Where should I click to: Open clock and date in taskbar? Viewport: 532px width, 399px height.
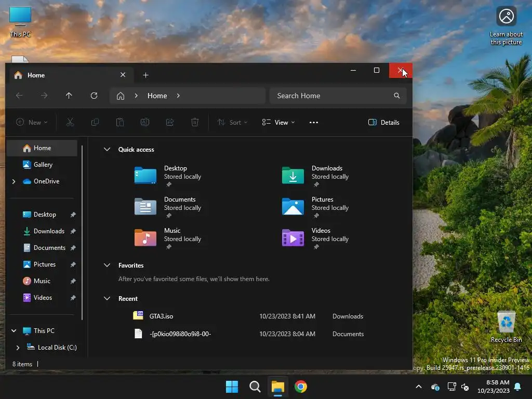494,387
